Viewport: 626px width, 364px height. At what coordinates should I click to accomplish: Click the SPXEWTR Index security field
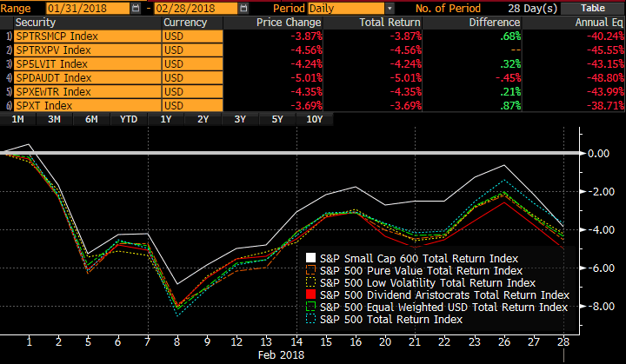(x=88, y=92)
